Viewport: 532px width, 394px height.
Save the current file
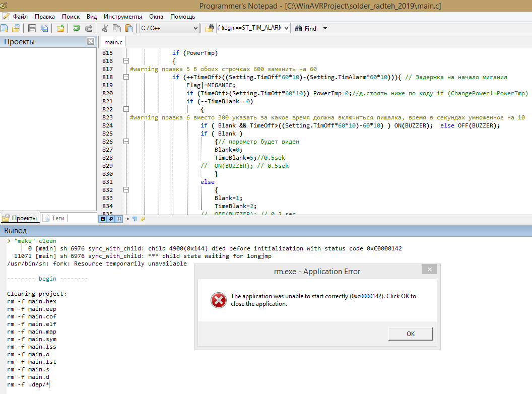pyautogui.click(x=32, y=28)
